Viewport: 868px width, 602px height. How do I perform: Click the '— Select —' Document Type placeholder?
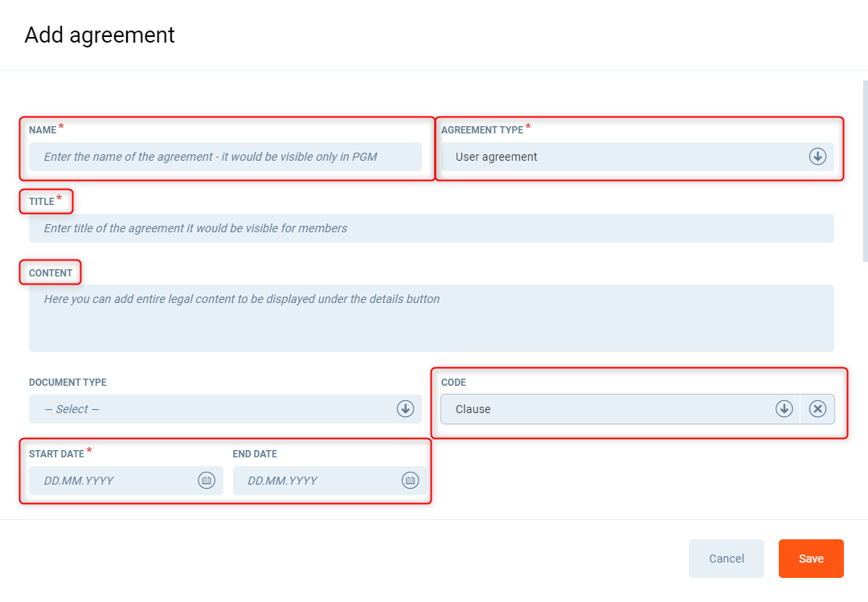72,409
